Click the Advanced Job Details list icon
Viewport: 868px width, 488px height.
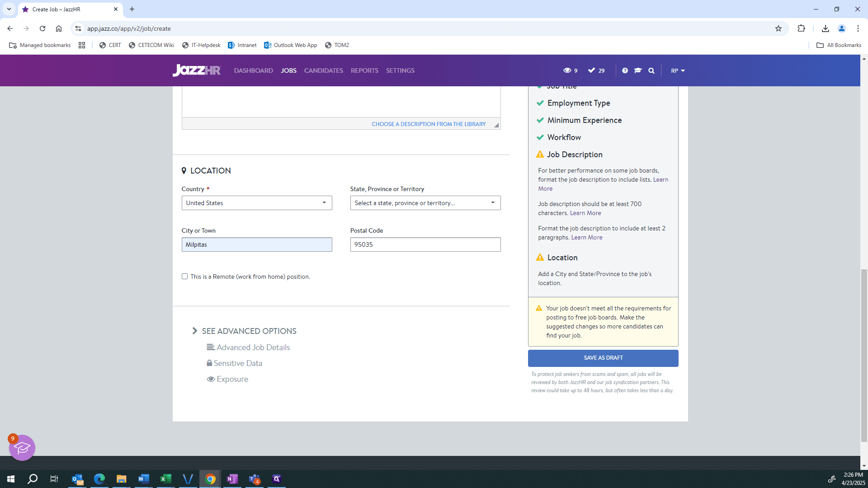point(211,347)
